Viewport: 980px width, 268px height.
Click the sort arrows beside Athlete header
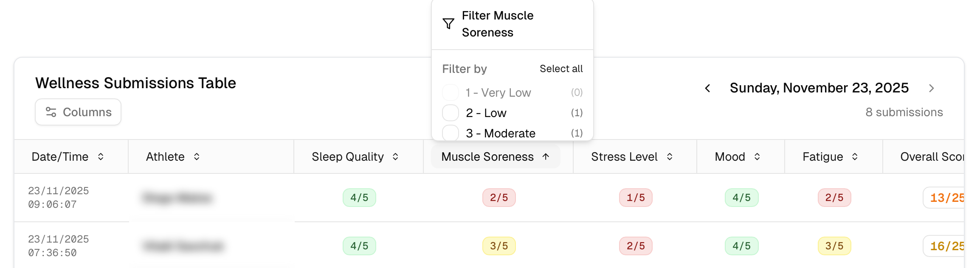click(x=197, y=157)
